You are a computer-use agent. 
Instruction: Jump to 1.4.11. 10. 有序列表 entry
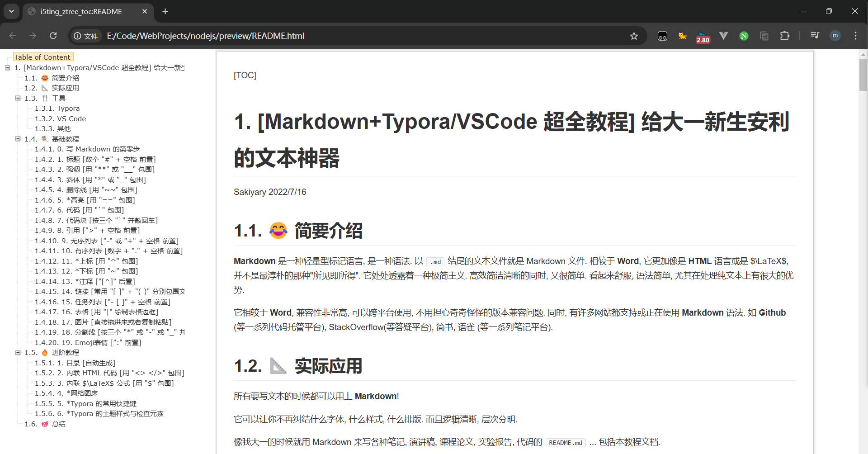click(x=108, y=251)
